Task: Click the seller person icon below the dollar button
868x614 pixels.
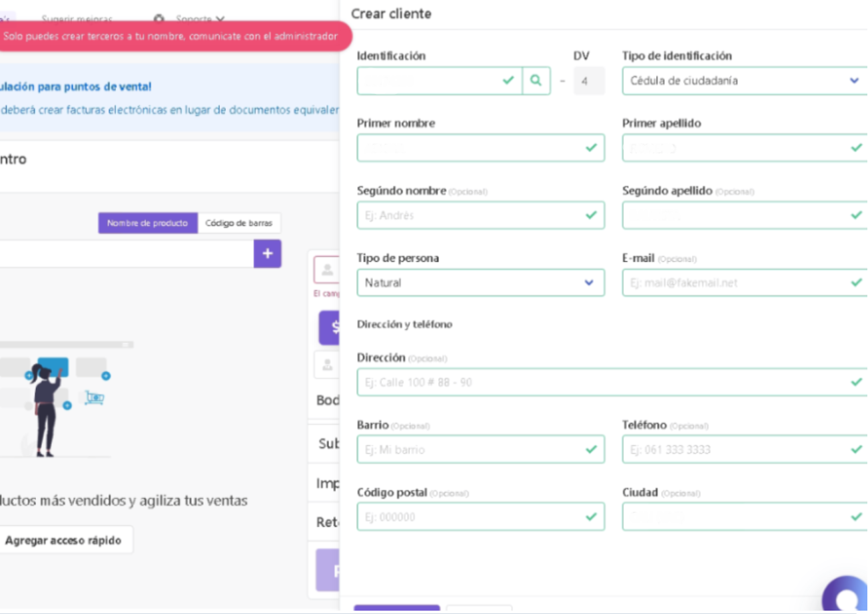Action: (x=327, y=365)
